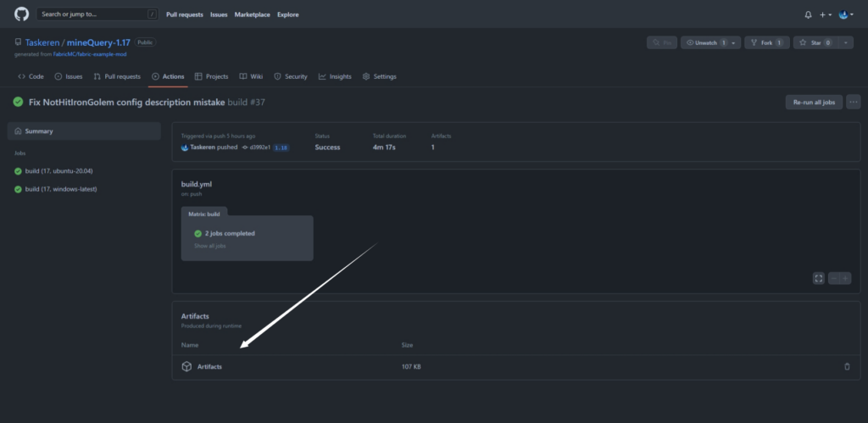The width and height of the screenshot is (868, 423).
Task: Star the mineQuery-1.17 repository
Action: coord(812,42)
